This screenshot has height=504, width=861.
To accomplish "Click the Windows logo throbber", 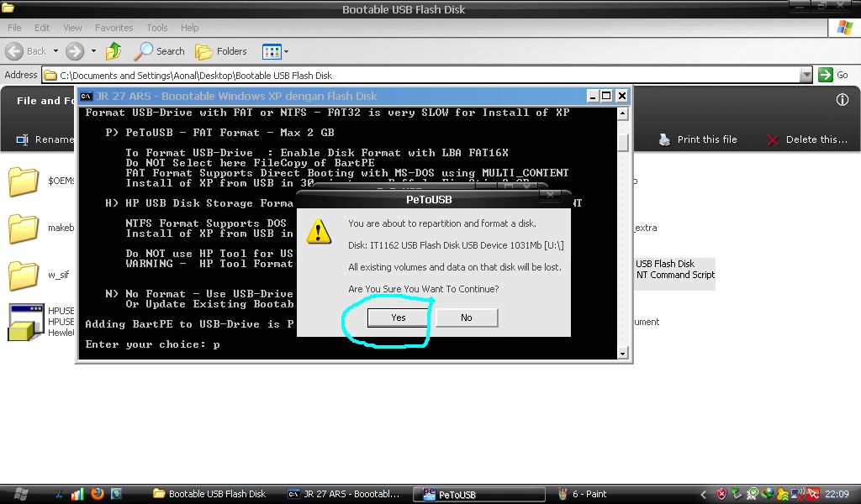I will point(844,28).
